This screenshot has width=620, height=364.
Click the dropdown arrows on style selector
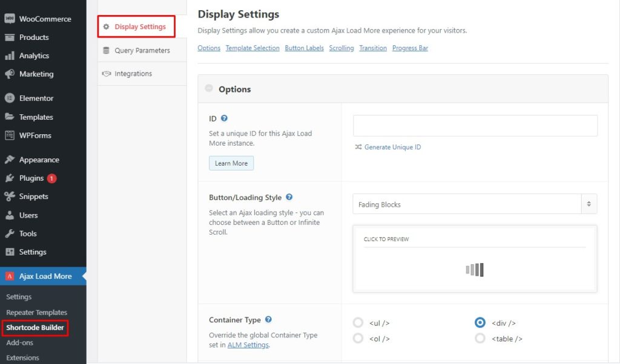(589, 204)
